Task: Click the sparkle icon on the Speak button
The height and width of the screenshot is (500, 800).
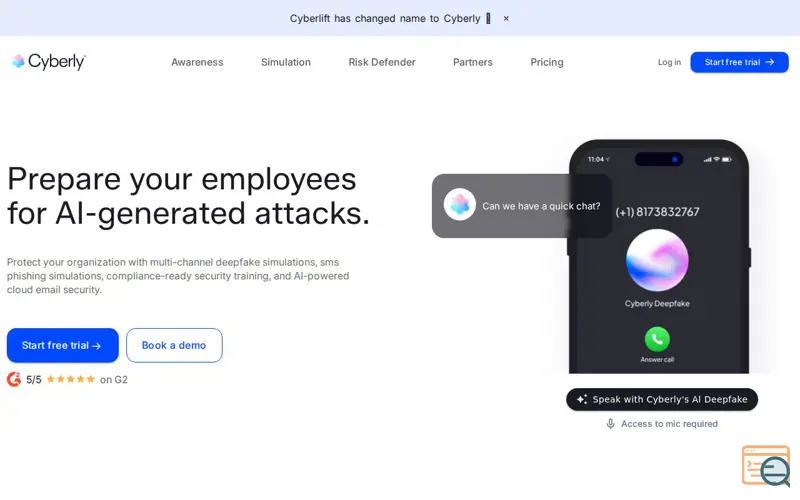Action: tap(582, 399)
